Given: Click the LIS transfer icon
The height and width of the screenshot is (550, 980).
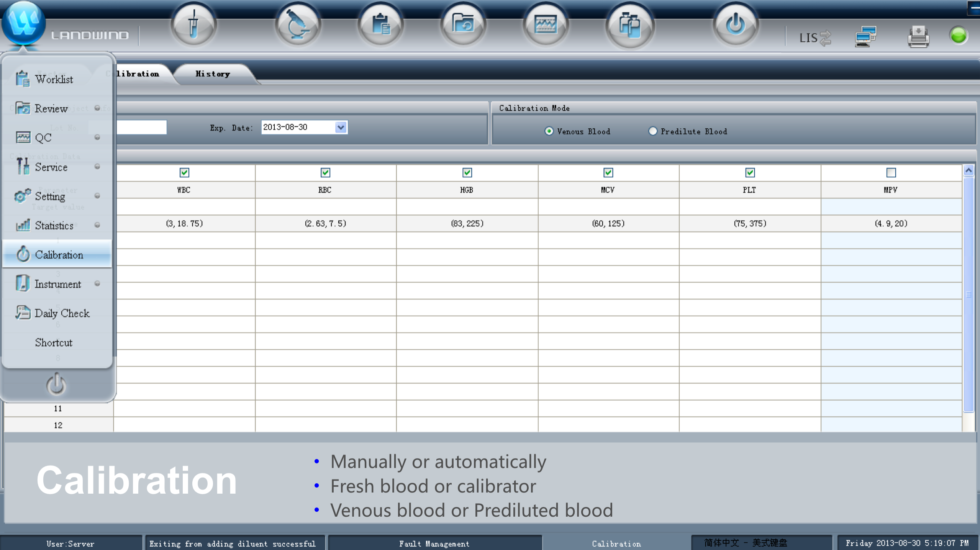Looking at the screenshot, I should point(815,38).
